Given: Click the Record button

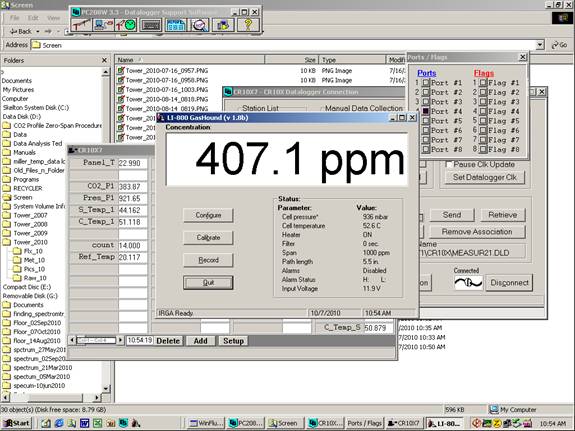Looking at the screenshot, I should (208, 260).
